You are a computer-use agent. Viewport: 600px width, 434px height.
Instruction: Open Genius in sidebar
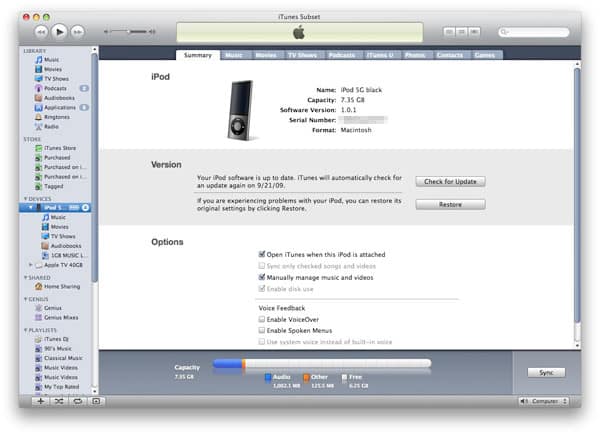click(52, 308)
